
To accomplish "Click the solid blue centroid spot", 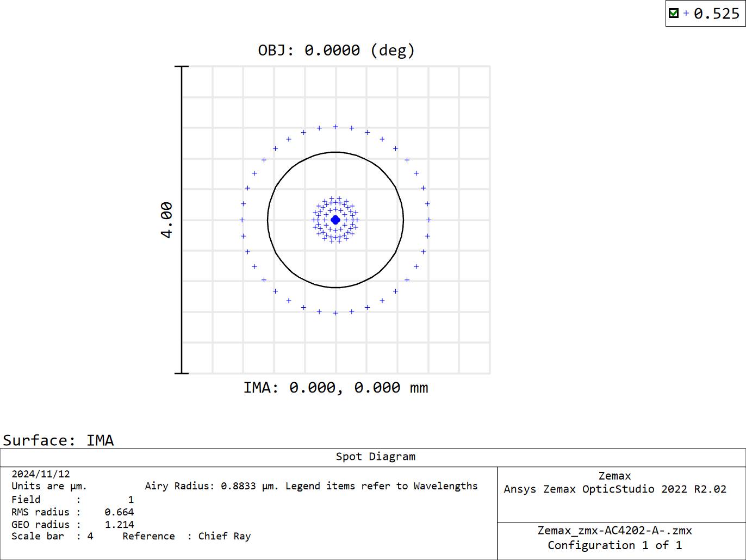I will tap(335, 220).
